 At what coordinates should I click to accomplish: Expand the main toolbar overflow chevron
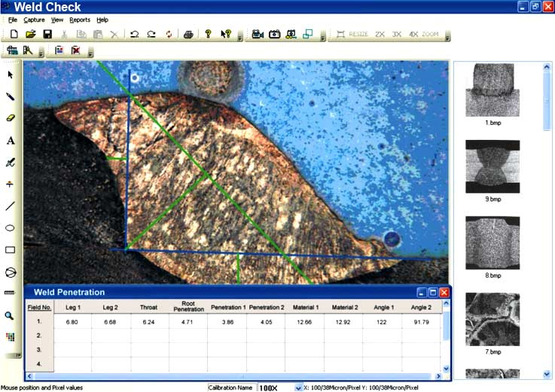coord(240,38)
